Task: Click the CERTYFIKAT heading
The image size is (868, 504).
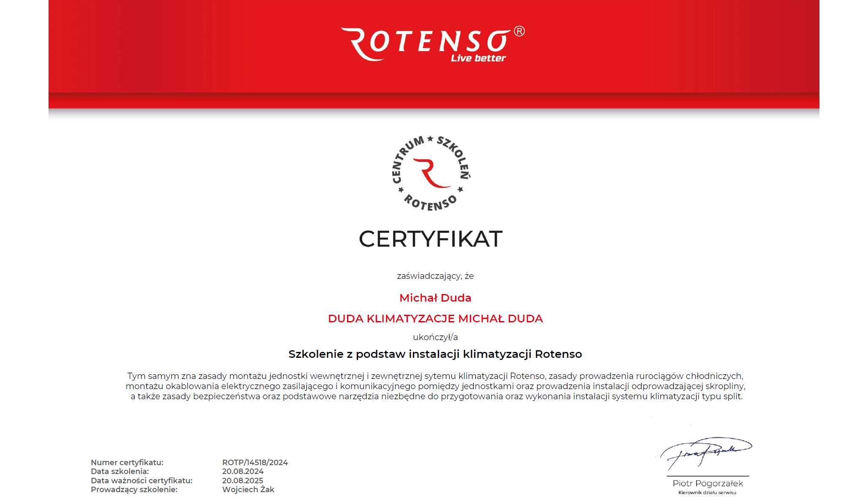Action: [x=431, y=239]
